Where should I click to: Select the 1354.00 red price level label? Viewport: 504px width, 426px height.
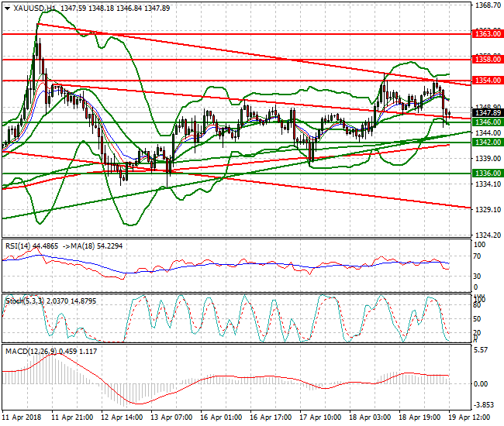488,81
